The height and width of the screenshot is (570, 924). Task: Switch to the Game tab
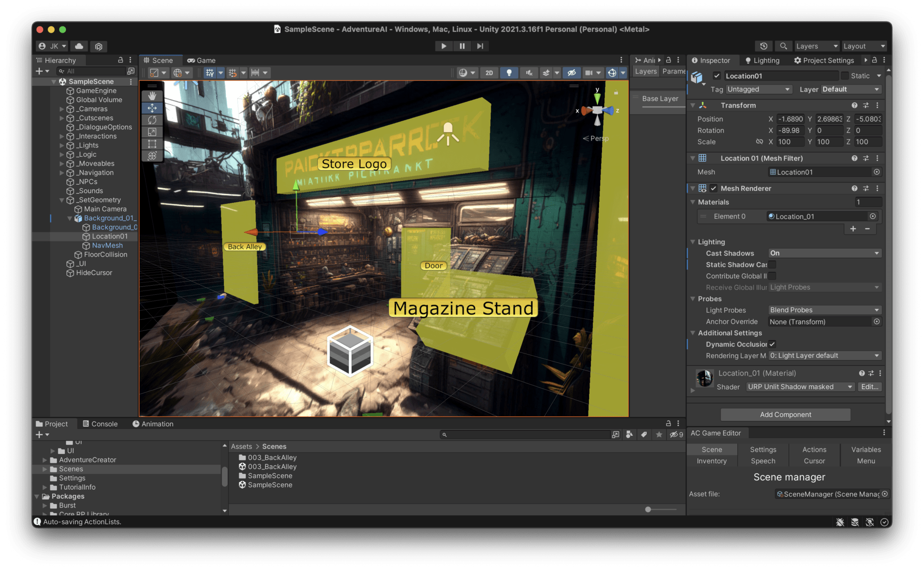202,60
